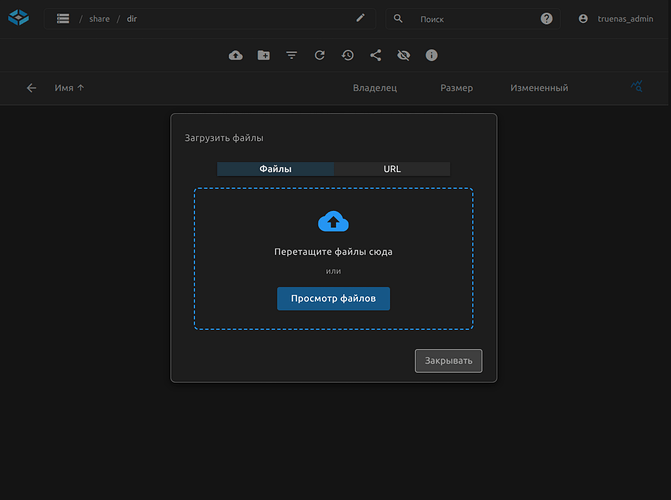Open the filter icon in toolbar
The height and width of the screenshot is (500, 671).
(x=292, y=55)
